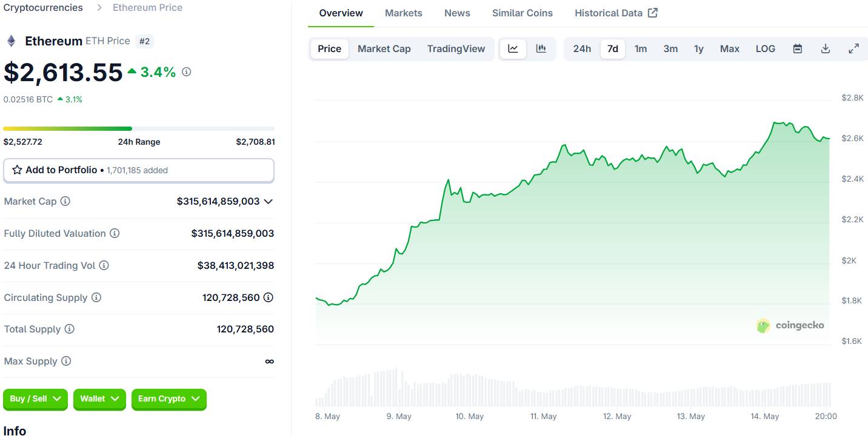Click the $38,413,021,398 trading volume value
This screenshot has height=436, width=868.
(236, 265)
